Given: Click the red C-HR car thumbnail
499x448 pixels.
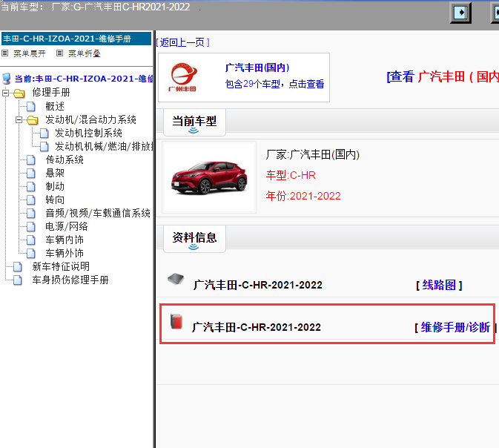Looking at the screenshot, I should pos(209,177).
